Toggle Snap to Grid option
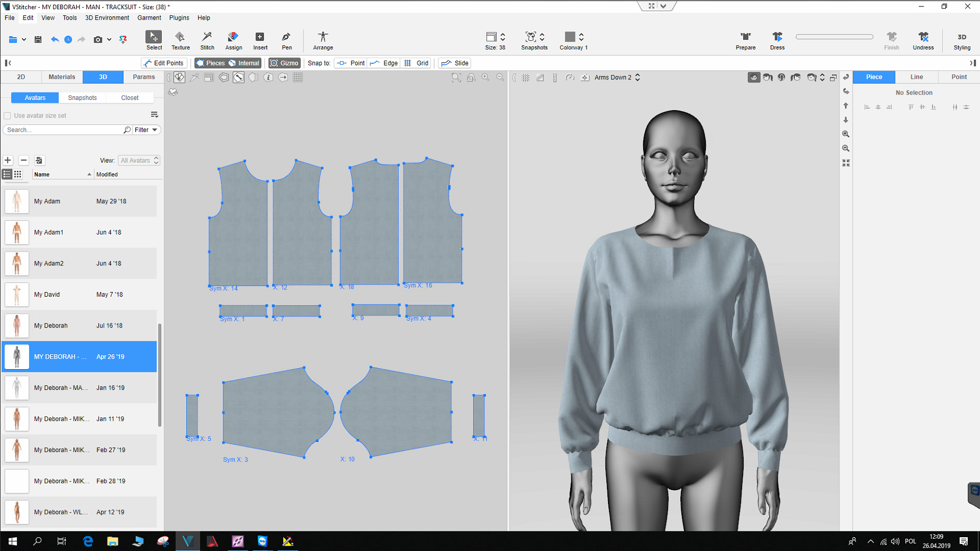 click(x=416, y=63)
